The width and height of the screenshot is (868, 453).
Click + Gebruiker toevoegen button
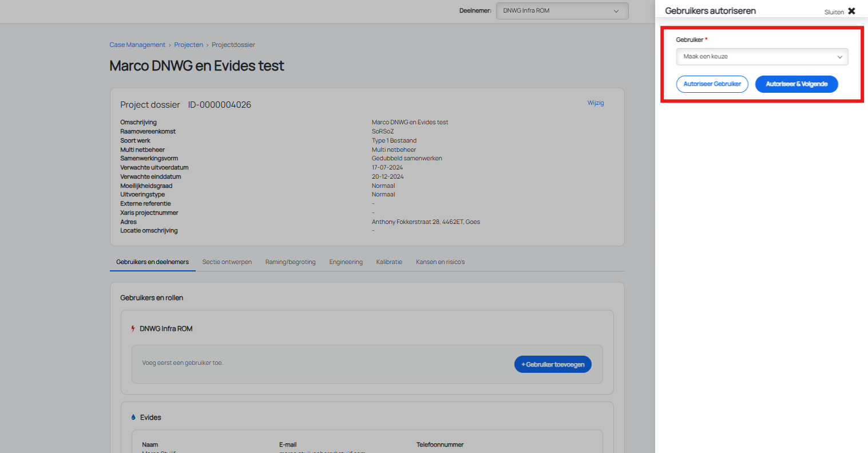553,364
